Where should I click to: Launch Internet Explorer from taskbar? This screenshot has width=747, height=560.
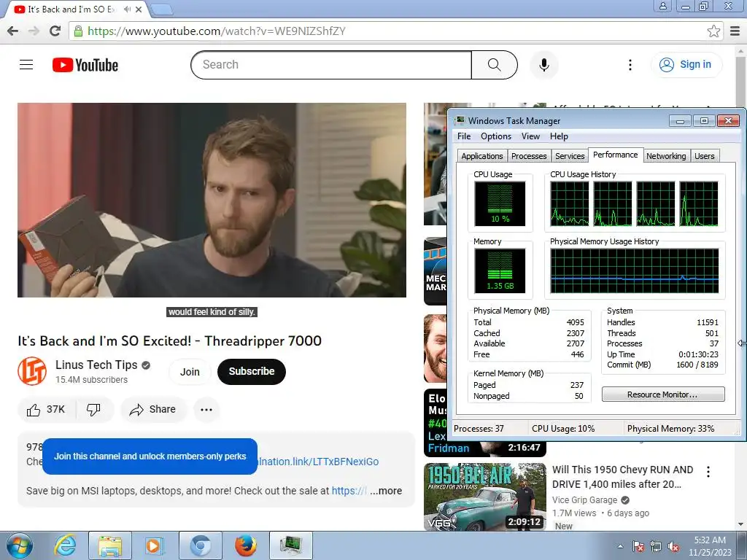tap(65, 545)
